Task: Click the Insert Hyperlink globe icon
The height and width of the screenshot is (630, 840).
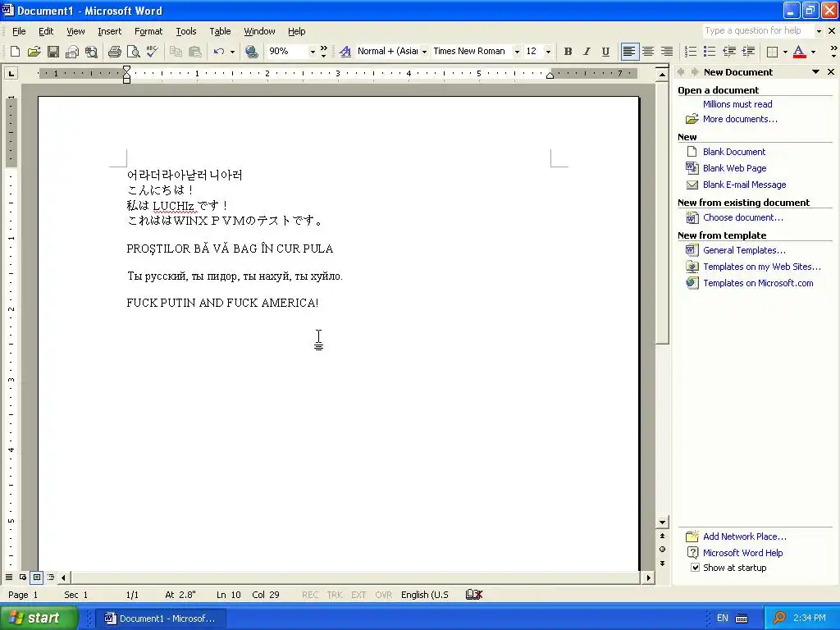Action: (x=251, y=52)
